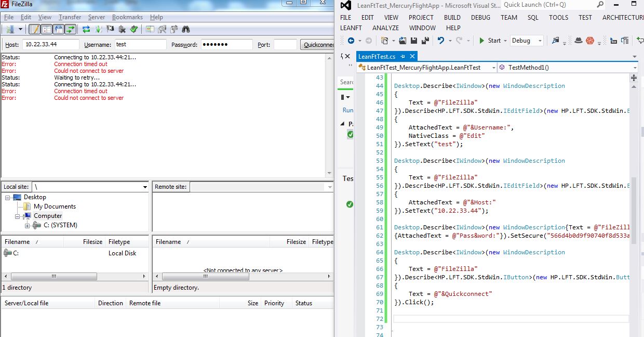
Task: Click message log scroll down arrow
Action: [329, 173]
